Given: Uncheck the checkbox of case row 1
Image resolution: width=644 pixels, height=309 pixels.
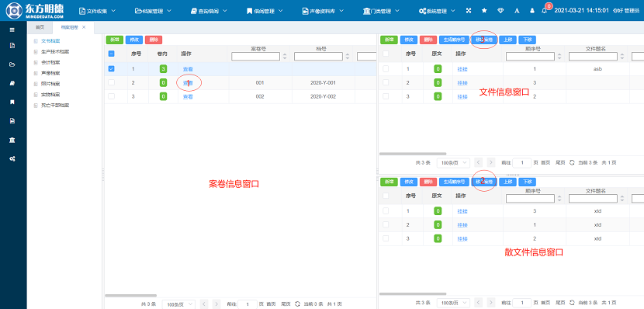Looking at the screenshot, I should point(111,69).
